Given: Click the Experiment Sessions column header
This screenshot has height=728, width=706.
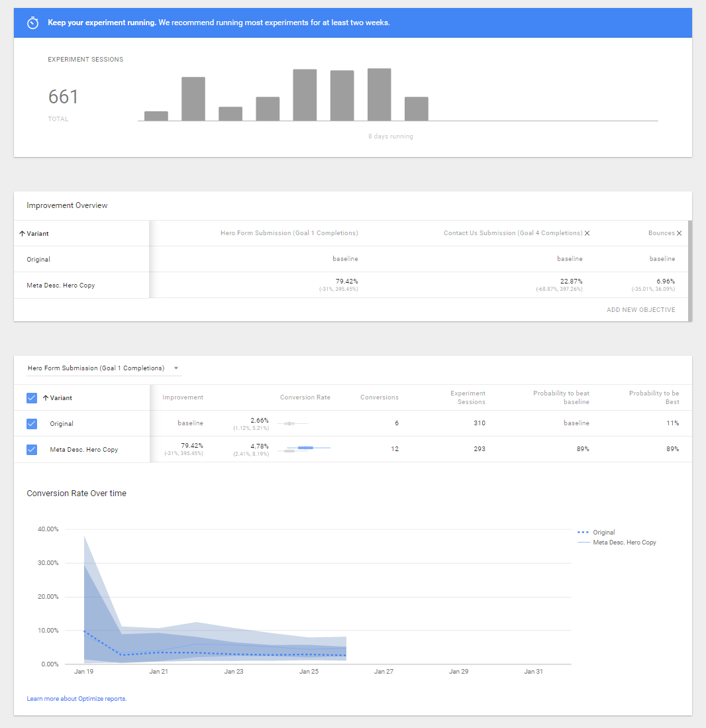Looking at the screenshot, I should tap(468, 397).
